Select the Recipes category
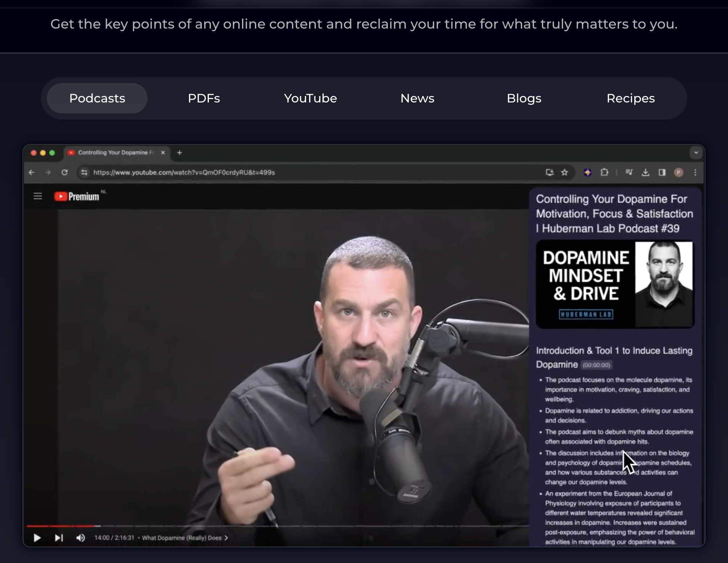The height and width of the screenshot is (563, 728). (630, 98)
